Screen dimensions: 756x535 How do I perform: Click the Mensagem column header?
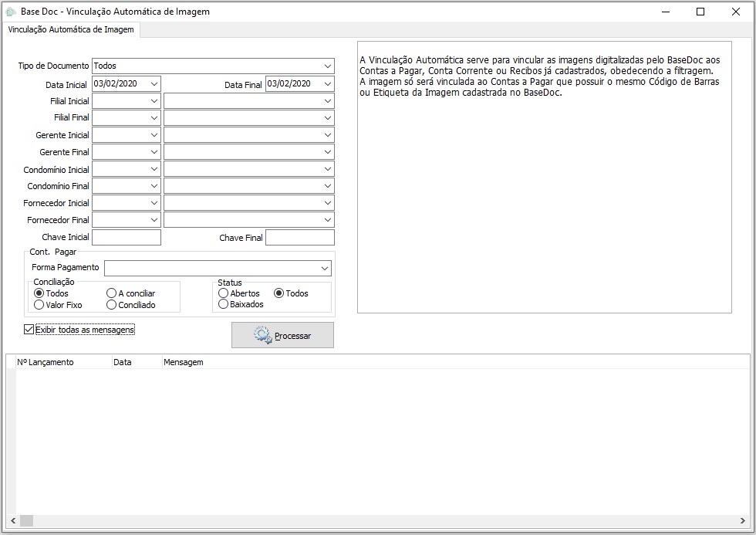[x=184, y=362]
